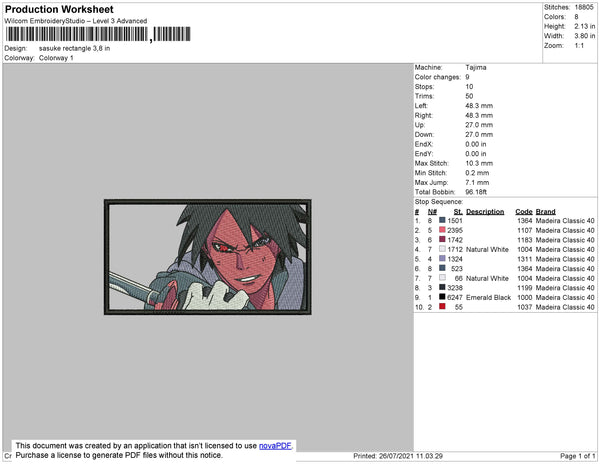Click the Stop Sequence heading
The height and width of the screenshot is (464, 600).
tap(439, 202)
